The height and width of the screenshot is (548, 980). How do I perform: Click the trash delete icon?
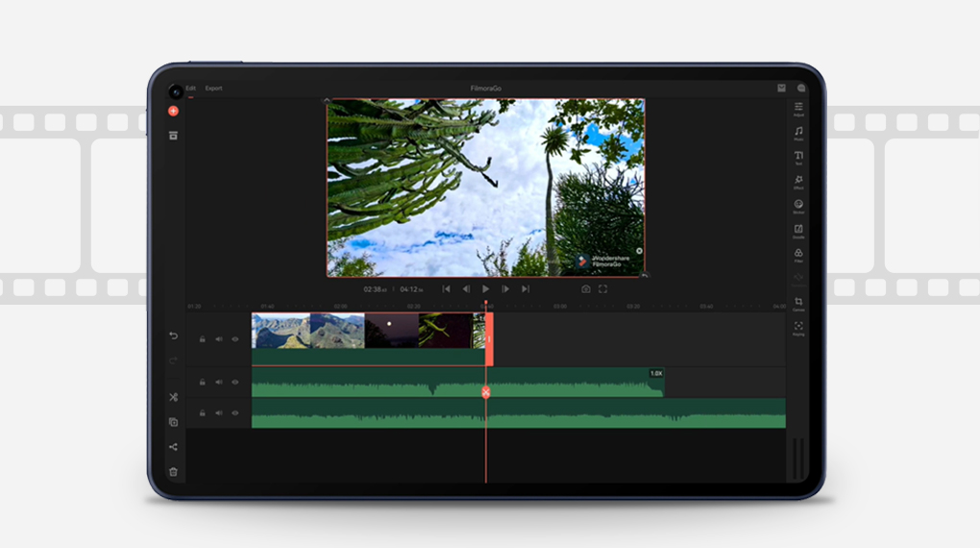(x=174, y=471)
